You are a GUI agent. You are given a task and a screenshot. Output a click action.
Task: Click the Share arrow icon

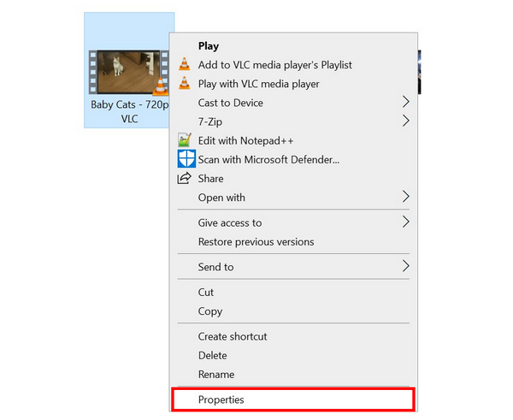(x=184, y=178)
